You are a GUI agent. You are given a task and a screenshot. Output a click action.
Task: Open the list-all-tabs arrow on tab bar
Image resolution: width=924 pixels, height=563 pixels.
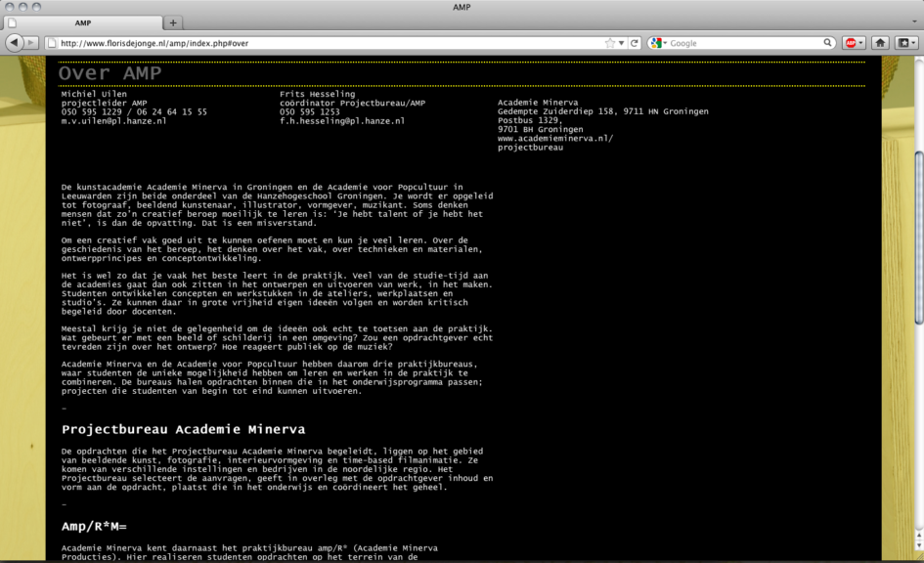point(914,22)
